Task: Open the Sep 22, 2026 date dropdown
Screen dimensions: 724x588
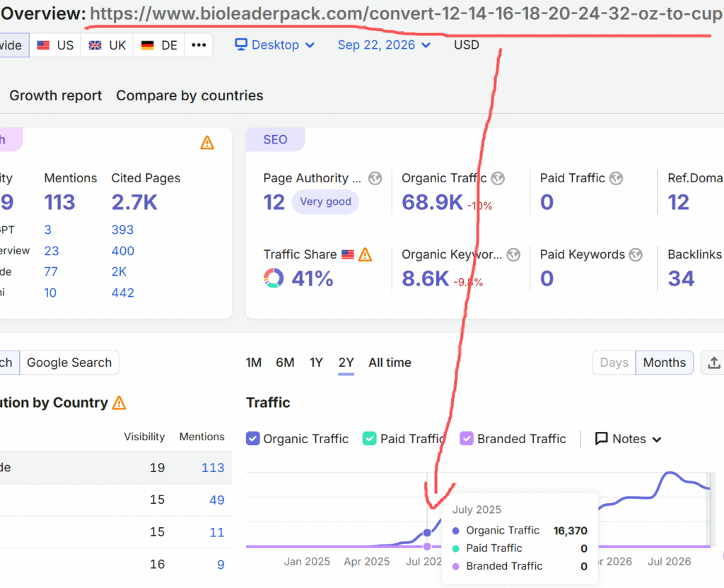Action: (384, 45)
